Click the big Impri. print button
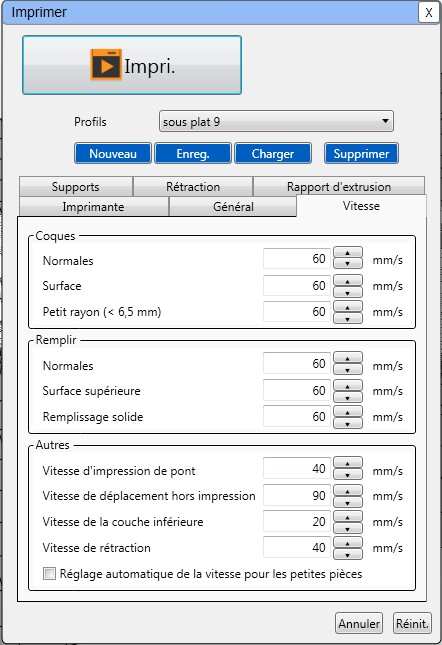 132,65
